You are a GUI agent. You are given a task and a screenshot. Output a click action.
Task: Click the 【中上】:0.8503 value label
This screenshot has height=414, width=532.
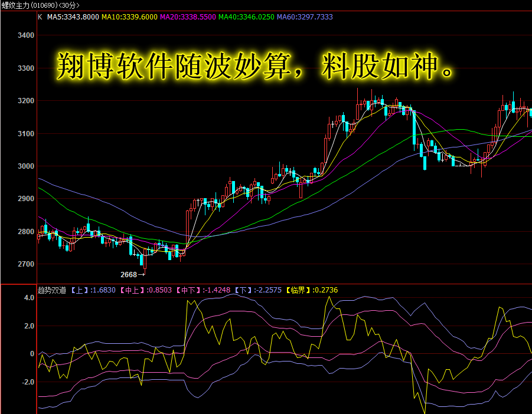click(146, 290)
